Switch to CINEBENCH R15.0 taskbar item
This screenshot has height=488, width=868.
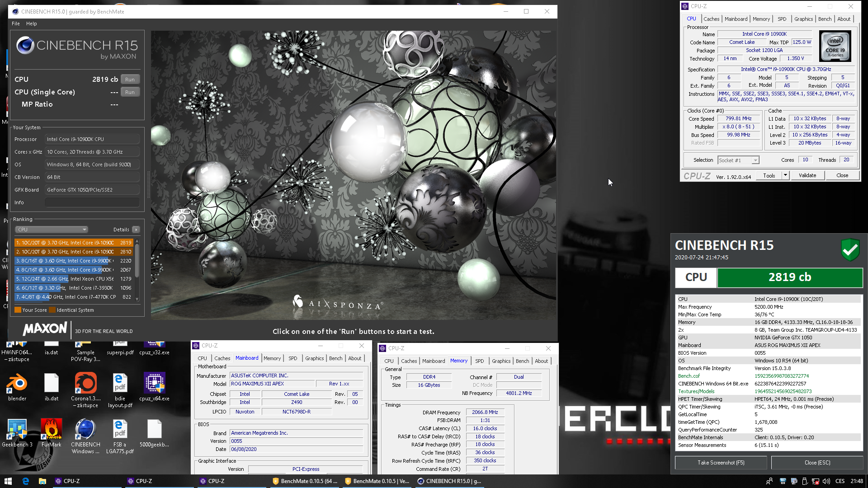(x=450, y=481)
